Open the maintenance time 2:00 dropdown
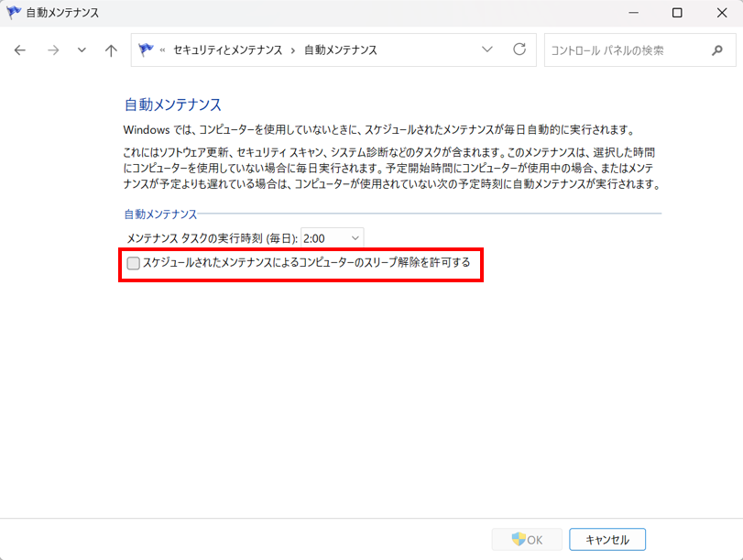The image size is (743, 560). 332,238
